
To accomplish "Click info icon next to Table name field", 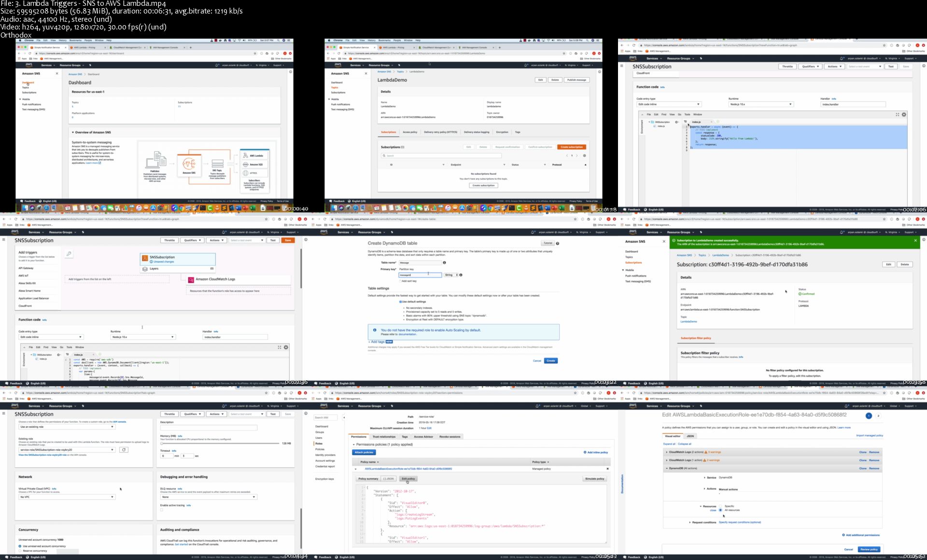I will [x=444, y=263].
